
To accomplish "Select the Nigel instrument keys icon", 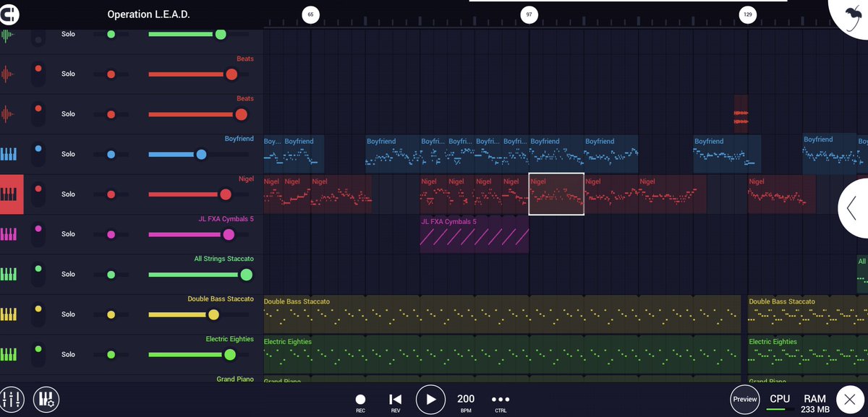I will point(12,194).
